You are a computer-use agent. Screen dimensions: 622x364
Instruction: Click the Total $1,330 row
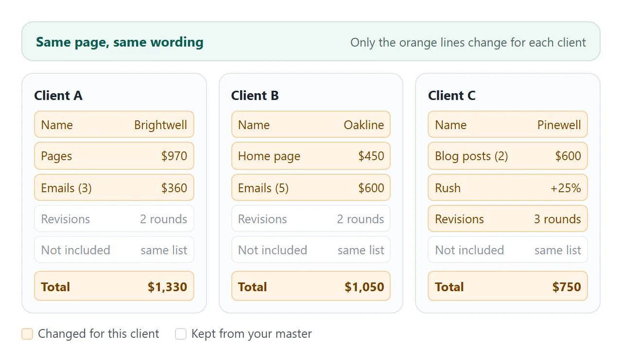[x=114, y=286]
